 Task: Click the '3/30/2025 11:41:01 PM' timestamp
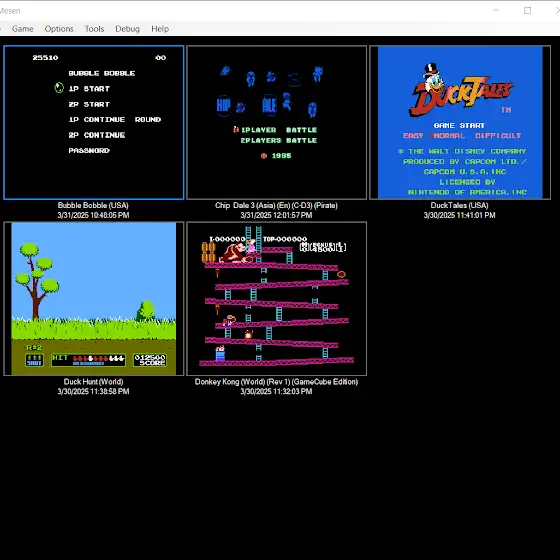click(x=459, y=215)
